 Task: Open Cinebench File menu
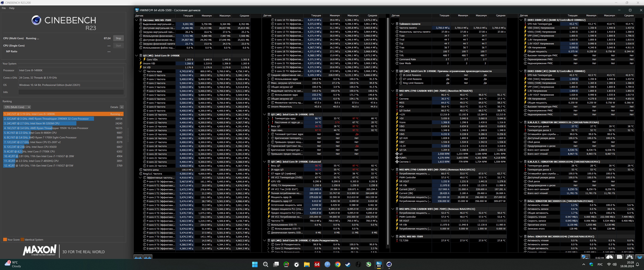click(x=4, y=8)
